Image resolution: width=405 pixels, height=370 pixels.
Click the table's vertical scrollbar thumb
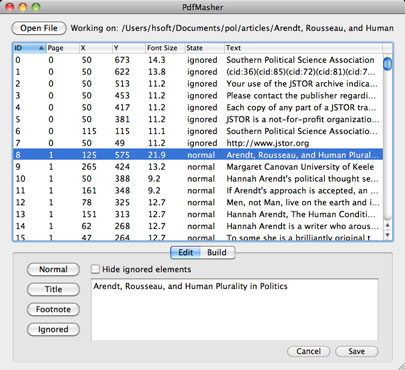[387, 64]
